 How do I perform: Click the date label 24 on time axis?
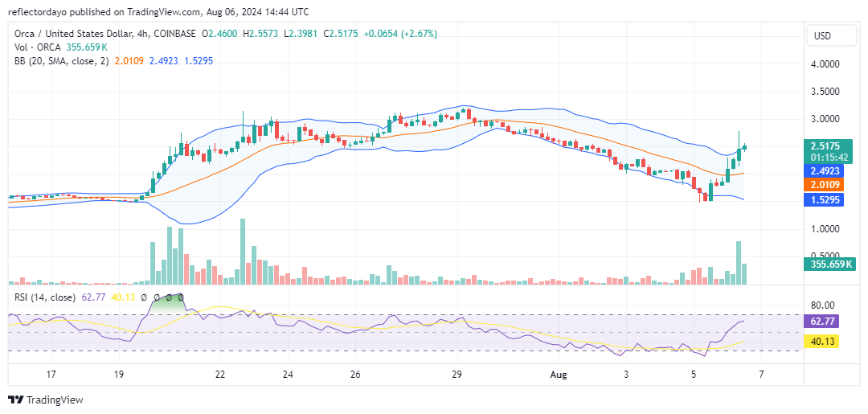pos(287,375)
